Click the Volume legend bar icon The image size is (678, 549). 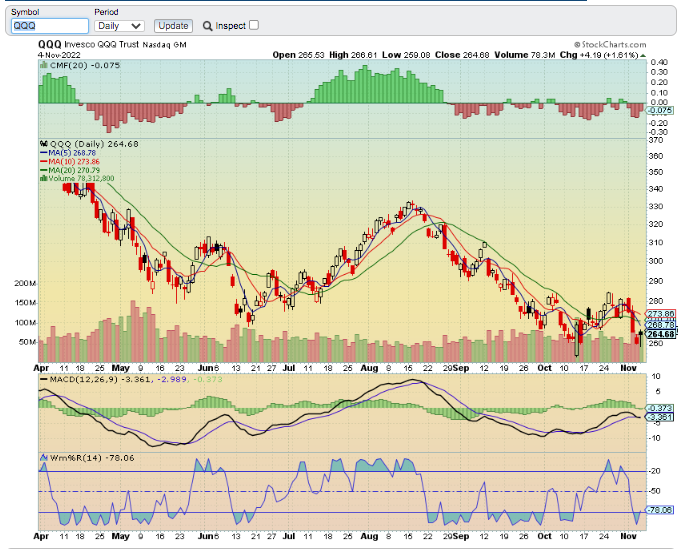pyautogui.click(x=44, y=179)
